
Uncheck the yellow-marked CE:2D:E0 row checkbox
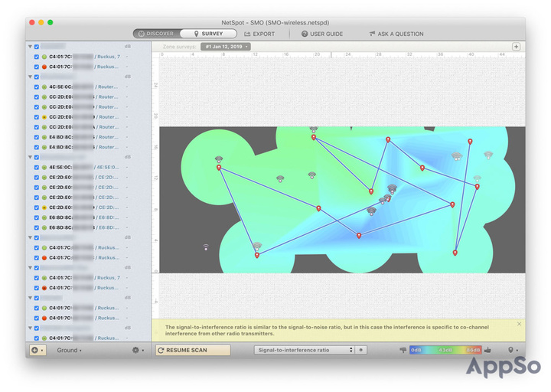point(37,207)
